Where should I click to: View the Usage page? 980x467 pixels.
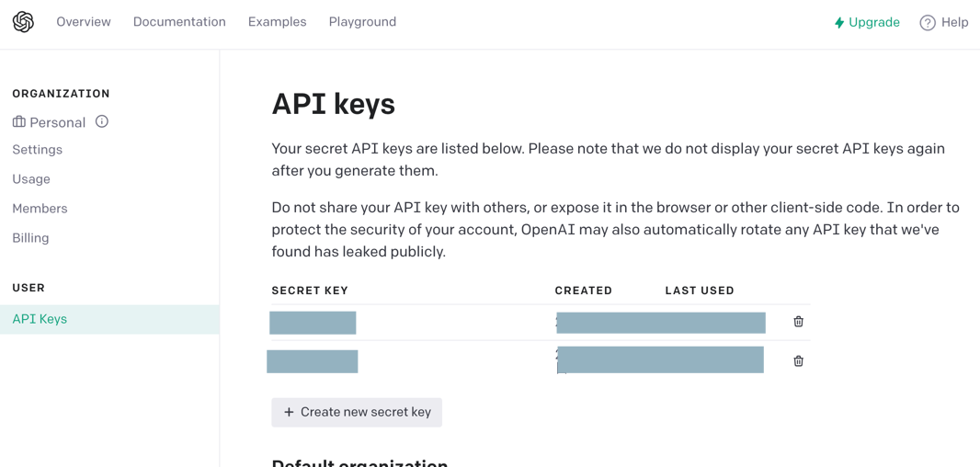pos(31,179)
